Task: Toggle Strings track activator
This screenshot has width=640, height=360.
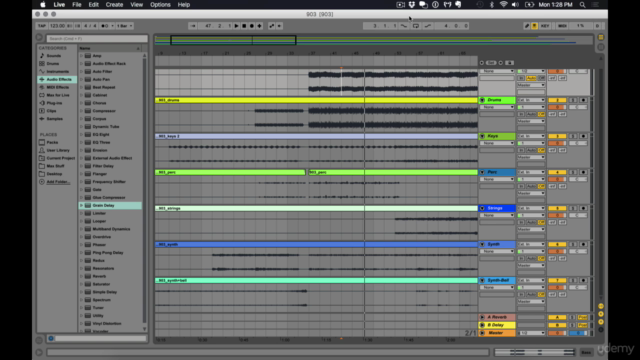Action: 557,208
